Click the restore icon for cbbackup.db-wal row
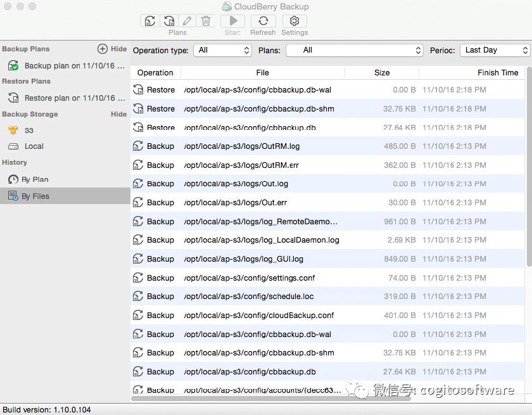 138,89
